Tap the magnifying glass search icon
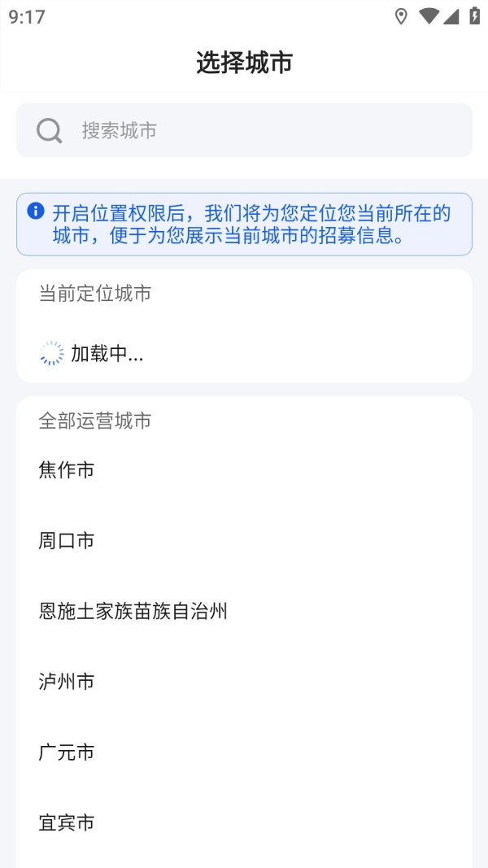 (50, 130)
